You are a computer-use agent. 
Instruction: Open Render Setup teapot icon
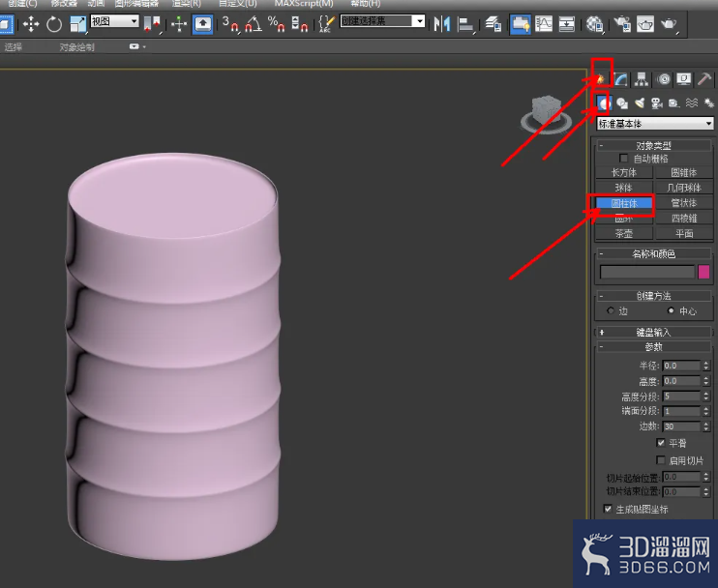pyautogui.click(x=622, y=24)
